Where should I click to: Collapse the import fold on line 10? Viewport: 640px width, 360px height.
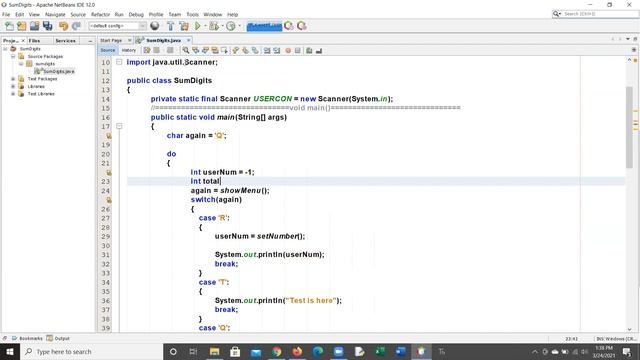pos(119,62)
